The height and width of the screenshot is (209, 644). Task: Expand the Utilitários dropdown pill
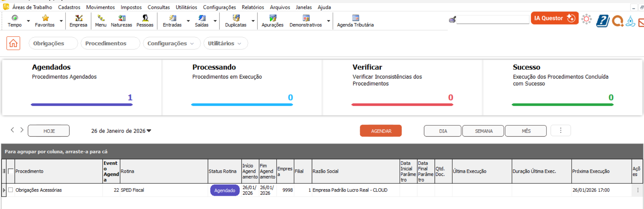pos(225,43)
